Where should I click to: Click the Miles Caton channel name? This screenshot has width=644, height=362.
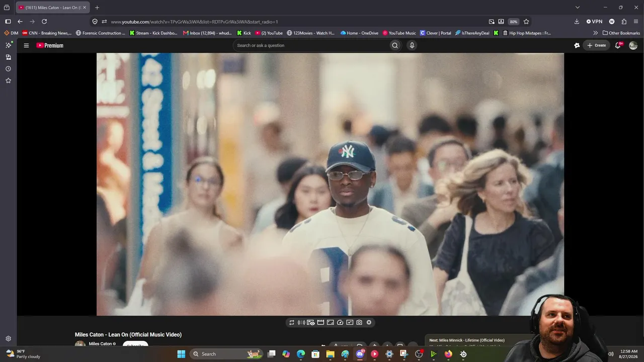[100, 344]
